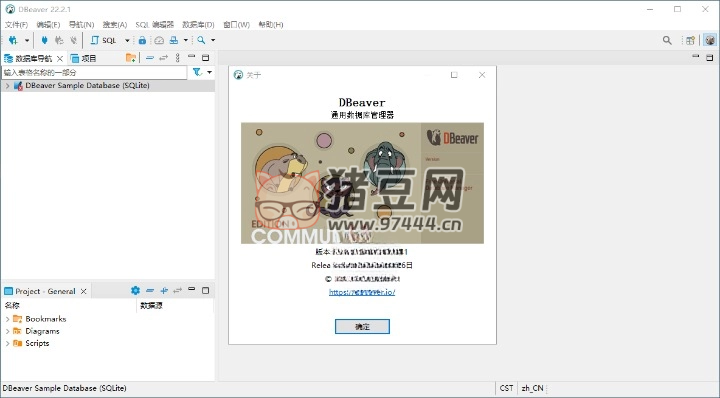Close the 关于 dialog

tap(482, 75)
